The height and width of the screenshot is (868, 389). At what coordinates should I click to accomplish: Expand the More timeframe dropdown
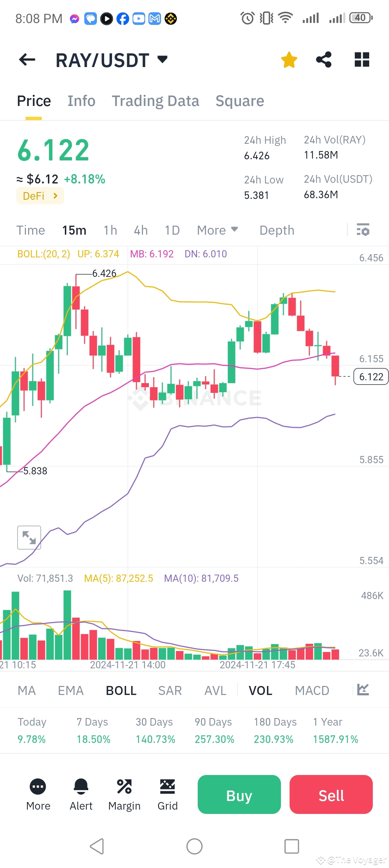[217, 230]
